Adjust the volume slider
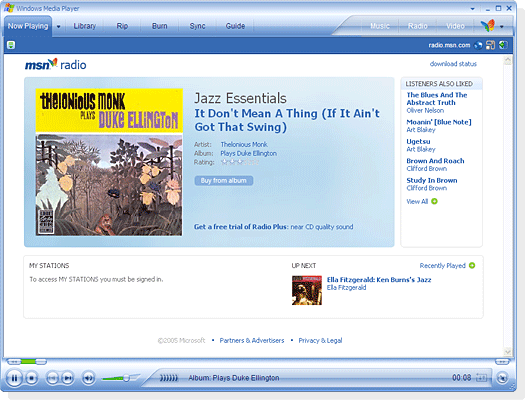Image resolution: width=525 pixels, height=400 pixels. click(x=121, y=378)
